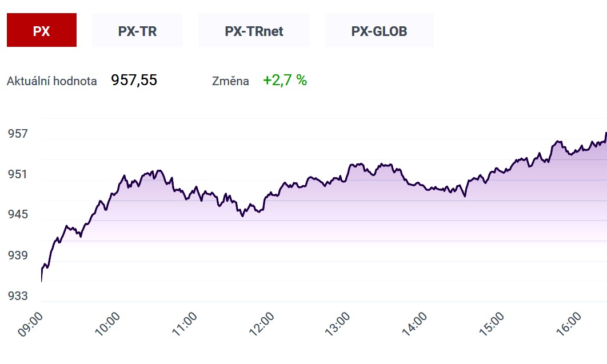Click the 12:00 time axis label

(x=261, y=324)
